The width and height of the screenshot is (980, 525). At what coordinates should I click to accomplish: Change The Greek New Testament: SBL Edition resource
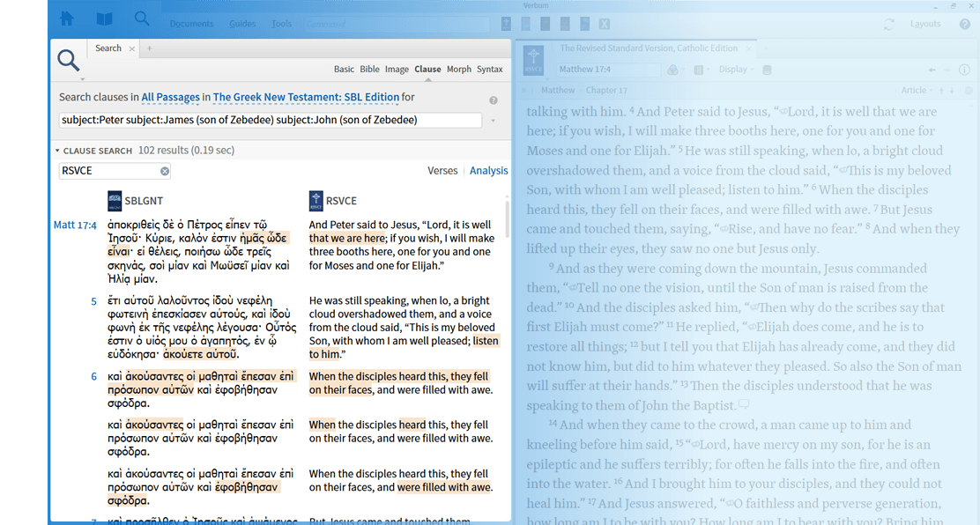(306, 97)
